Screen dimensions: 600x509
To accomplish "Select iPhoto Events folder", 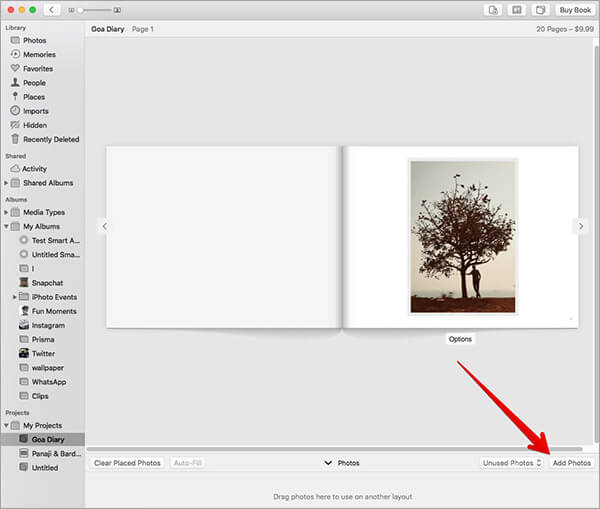I will click(x=54, y=297).
